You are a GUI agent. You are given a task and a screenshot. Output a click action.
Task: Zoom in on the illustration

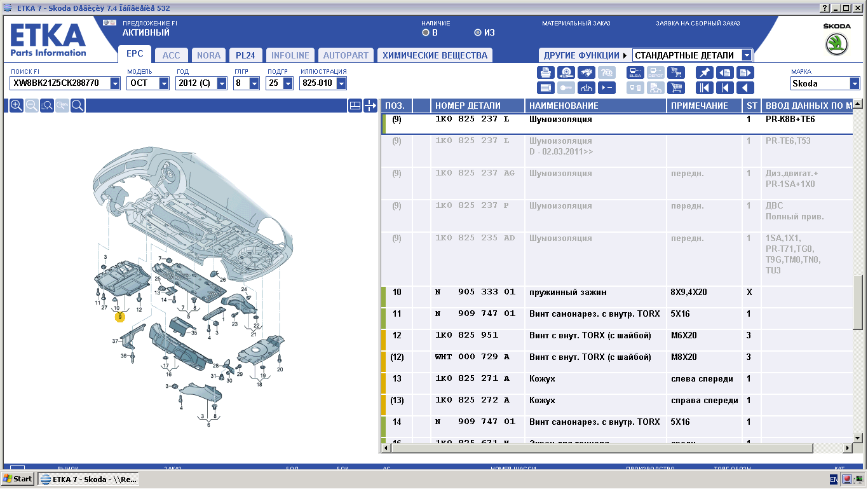coord(17,106)
